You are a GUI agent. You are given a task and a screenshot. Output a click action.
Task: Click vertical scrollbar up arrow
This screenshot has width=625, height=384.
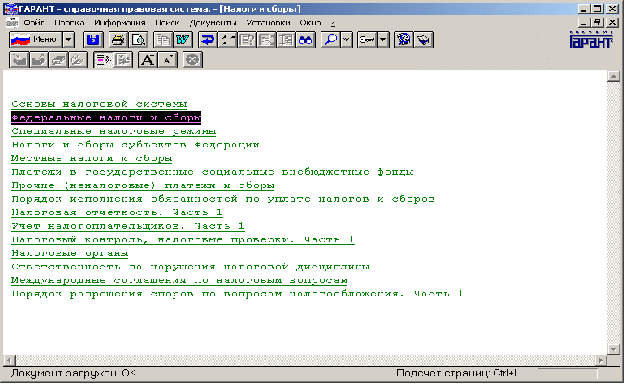click(x=613, y=76)
